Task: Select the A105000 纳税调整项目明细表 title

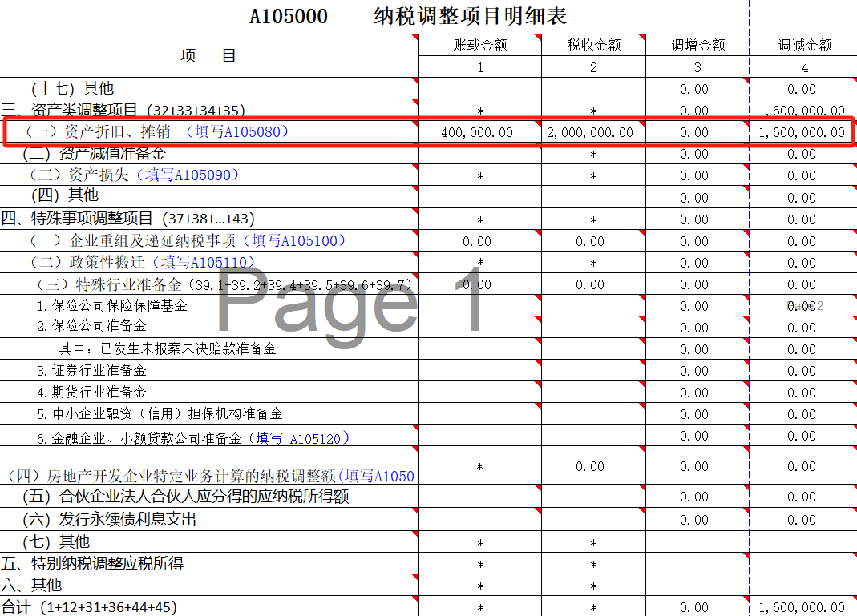Action: pos(408,17)
